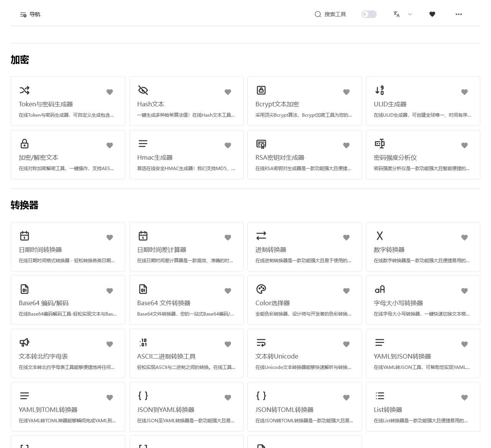The width and height of the screenshot is (491, 448).
Task: Click the date-time converter calendar icon
Action: coord(25,236)
